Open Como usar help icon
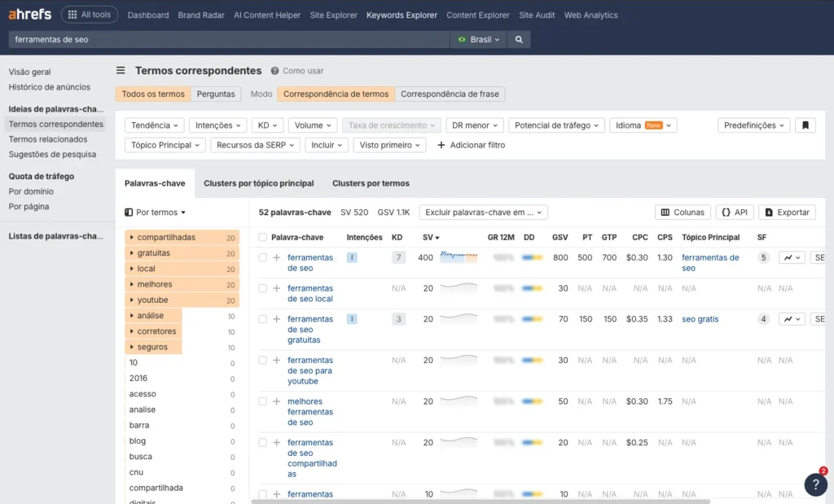 [274, 71]
